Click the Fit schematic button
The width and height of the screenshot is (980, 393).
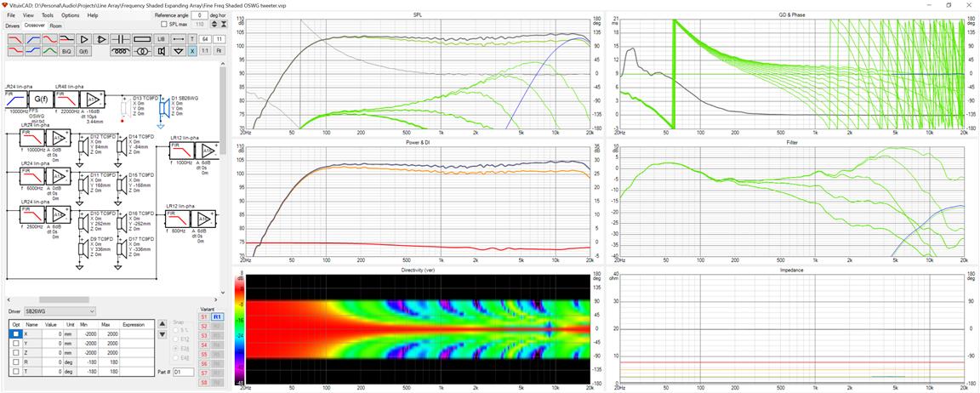point(219,50)
